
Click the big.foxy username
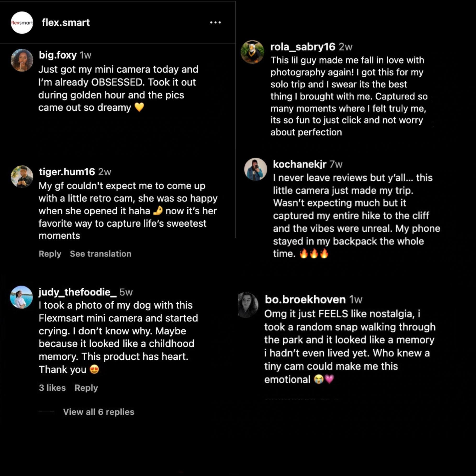(x=58, y=55)
